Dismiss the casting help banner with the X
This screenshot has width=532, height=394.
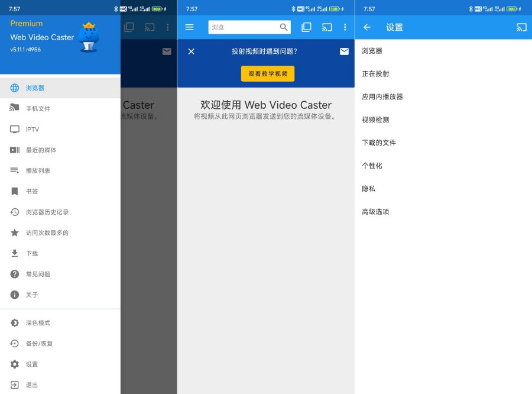(191, 51)
